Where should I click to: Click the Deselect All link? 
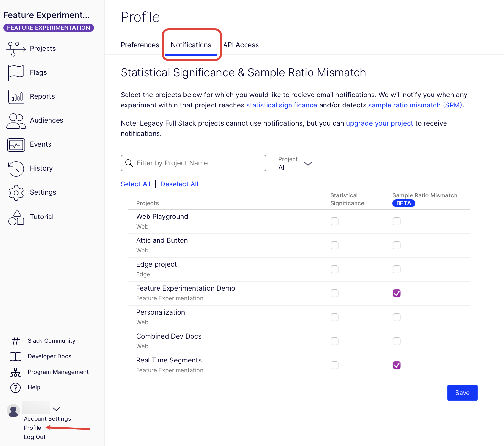click(179, 184)
